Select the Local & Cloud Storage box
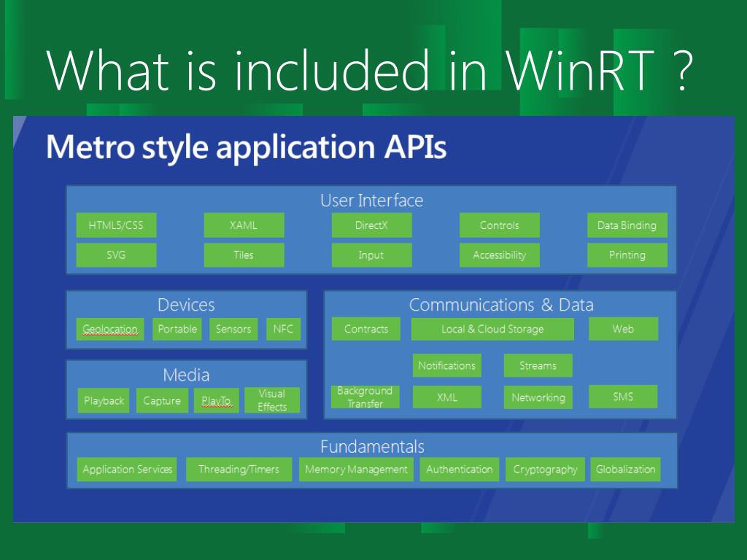The image size is (747, 560). (x=492, y=329)
